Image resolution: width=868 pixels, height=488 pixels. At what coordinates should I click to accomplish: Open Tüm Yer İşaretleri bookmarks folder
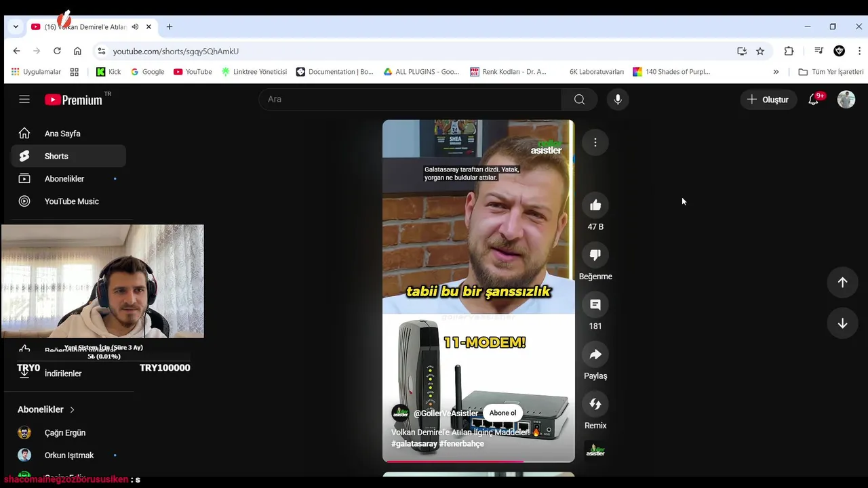tap(831, 72)
